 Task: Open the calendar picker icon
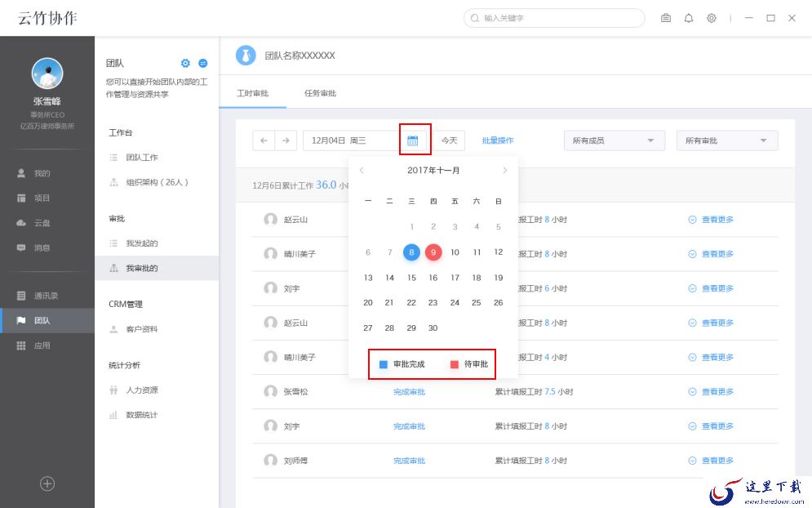point(413,140)
